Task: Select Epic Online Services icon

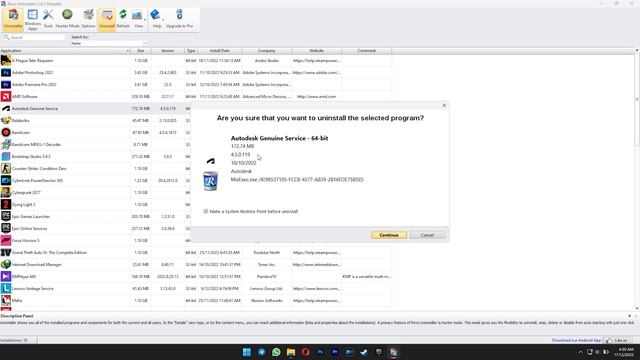Action: 6,228
